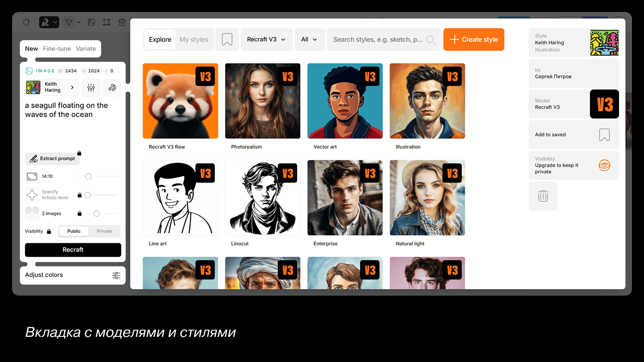Select the frame crop tool icon

tap(106, 22)
